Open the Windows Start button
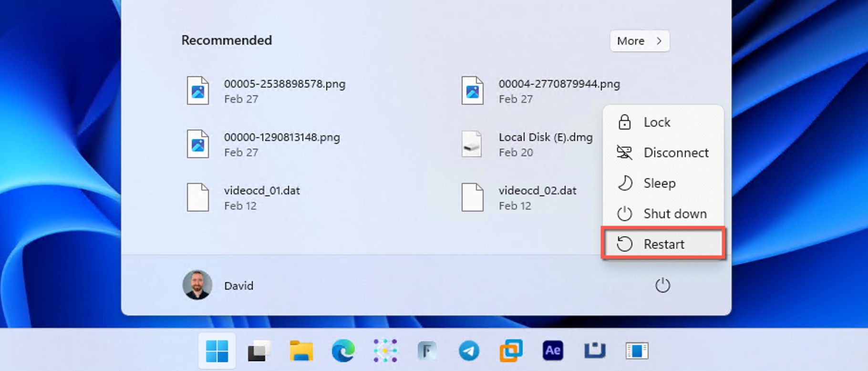 tap(217, 351)
